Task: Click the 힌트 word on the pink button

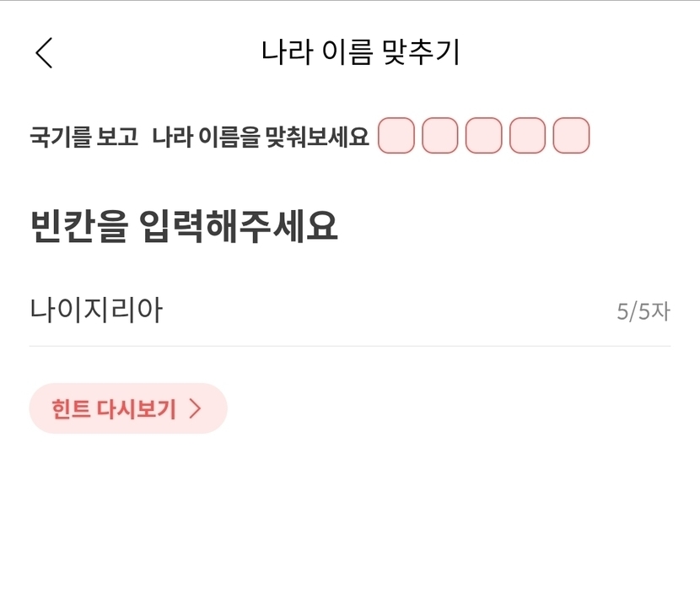Action: pos(71,408)
